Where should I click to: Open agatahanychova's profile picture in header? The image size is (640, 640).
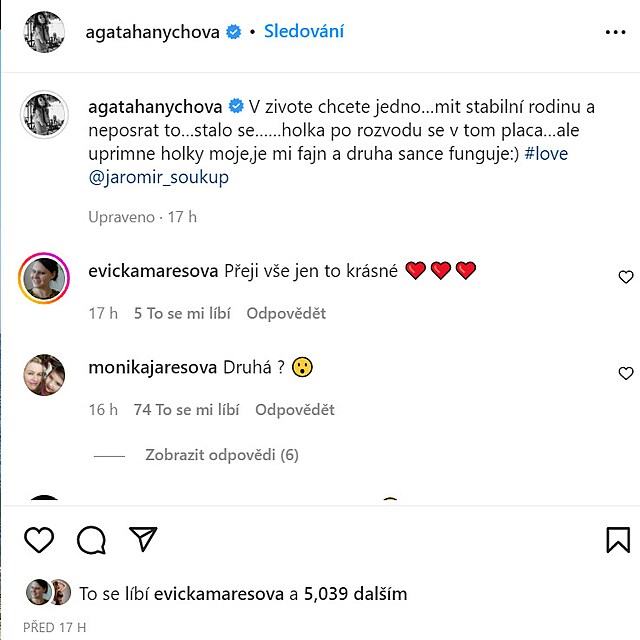point(43,33)
